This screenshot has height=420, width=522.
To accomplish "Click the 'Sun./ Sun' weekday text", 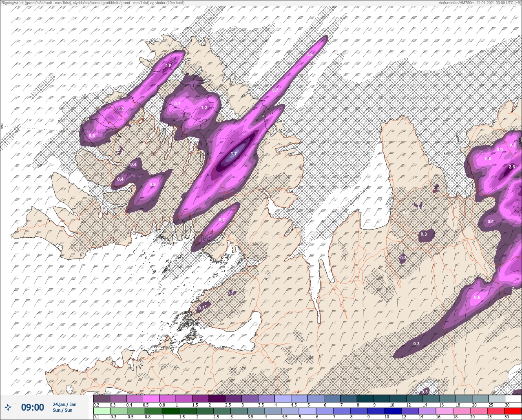I will click(62, 410).
